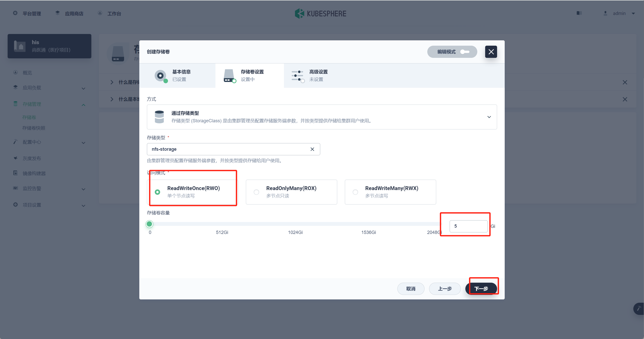
Task: Select ReadWriteMany(RWX) access mode
Action: click(391, 192)
